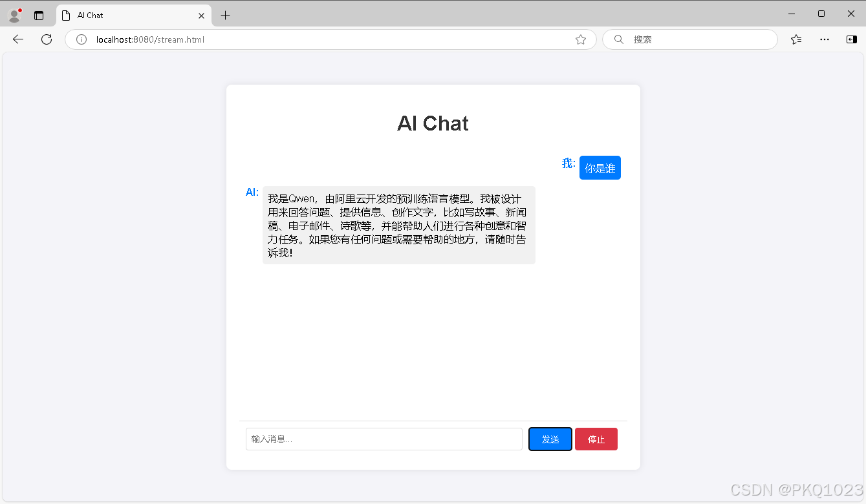The width and height of the screenshot is (866, 504).
Task: Open the Copilot sidebar icon
Action: click(851, 39)
